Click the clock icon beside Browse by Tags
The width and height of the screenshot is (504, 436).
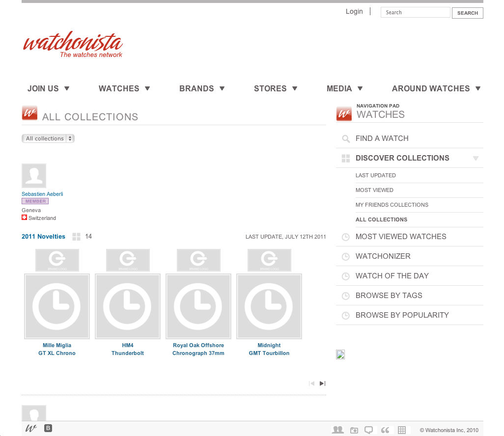[x=345, y=296]
